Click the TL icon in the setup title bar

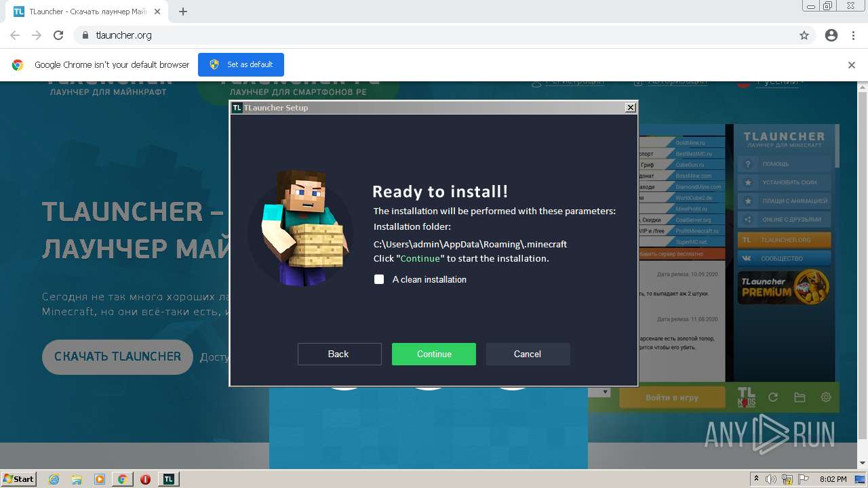(237, 107)
